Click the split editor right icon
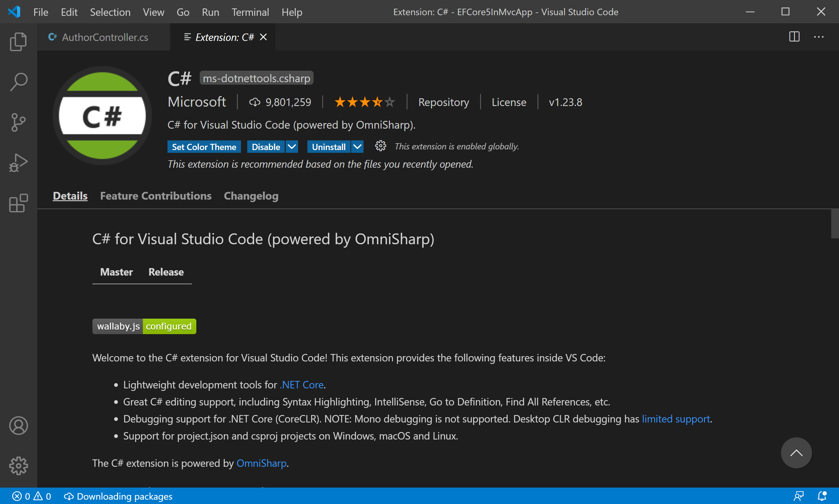Screen dimensions: 839x504 point(794,37)
